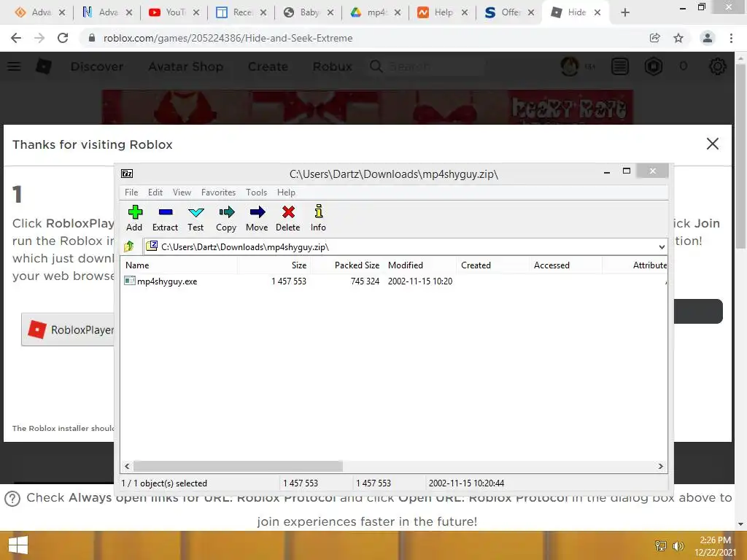Show archive Info via the toolbar icon
Viewport: 747px width, 560px height.
pos(318,218)
